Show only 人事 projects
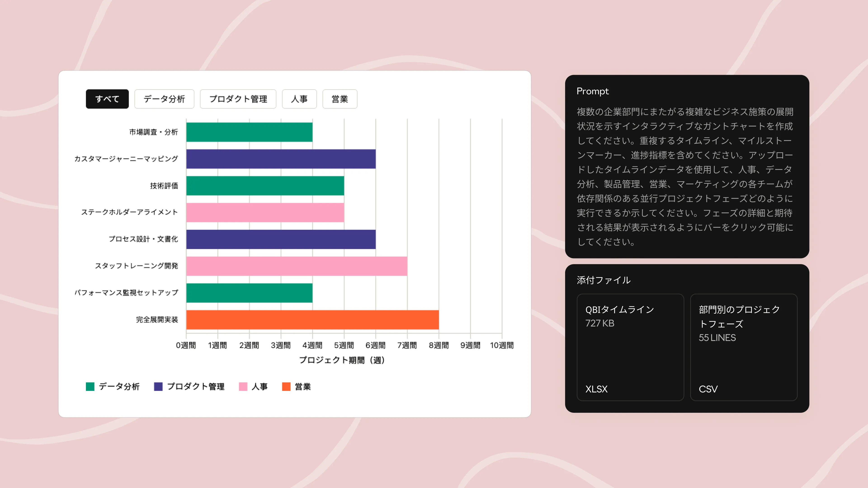The height and width of the screenshot is (488, 868). [299, 99]
